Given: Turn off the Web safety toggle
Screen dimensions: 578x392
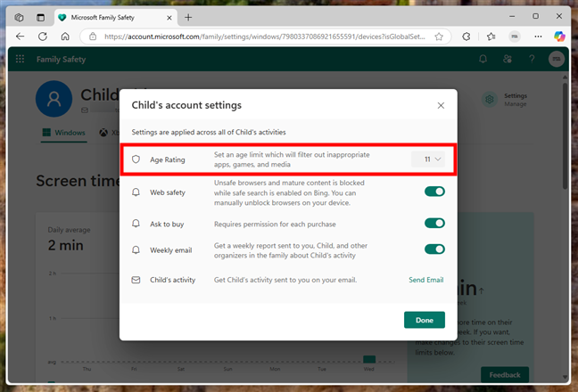Looking at the screenshot, I should pos(434,192).
